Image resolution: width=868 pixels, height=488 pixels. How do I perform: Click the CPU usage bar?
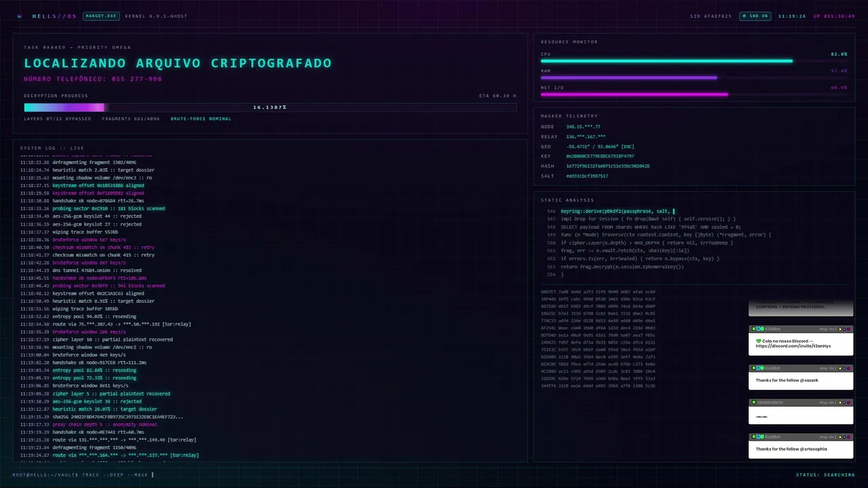694,61
